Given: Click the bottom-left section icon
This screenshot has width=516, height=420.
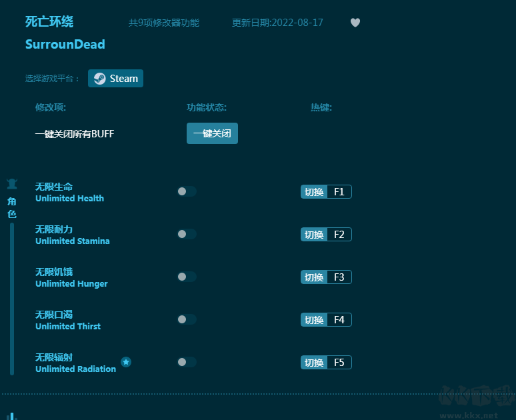Looking at the screenshot, I should pyautogui.click(x=12, y=415).
